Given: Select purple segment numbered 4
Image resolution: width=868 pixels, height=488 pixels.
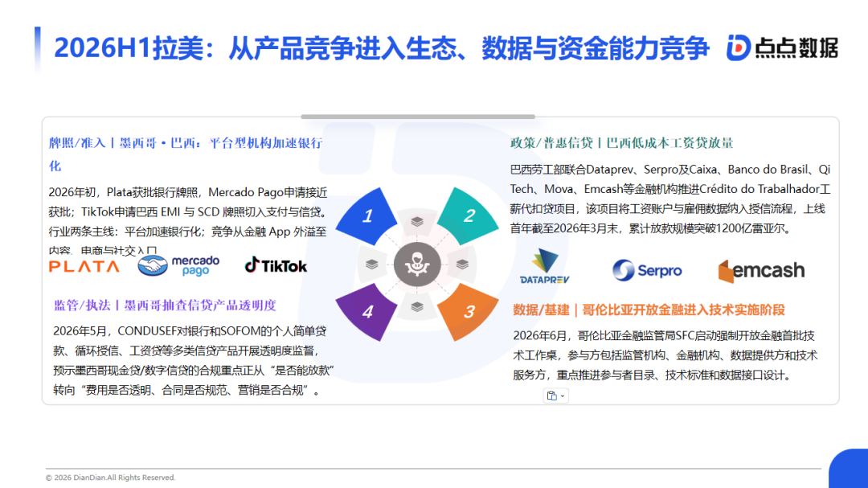Looking at the screenshot, I should click(x=367, y=311).
